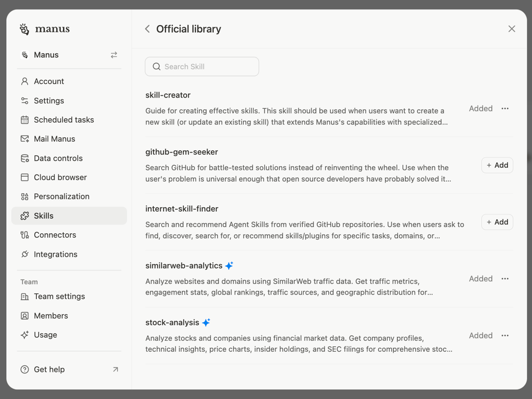Switch to Cloud browser section
The width and height of the screenshot is (532, 399).
coord(69,177)
